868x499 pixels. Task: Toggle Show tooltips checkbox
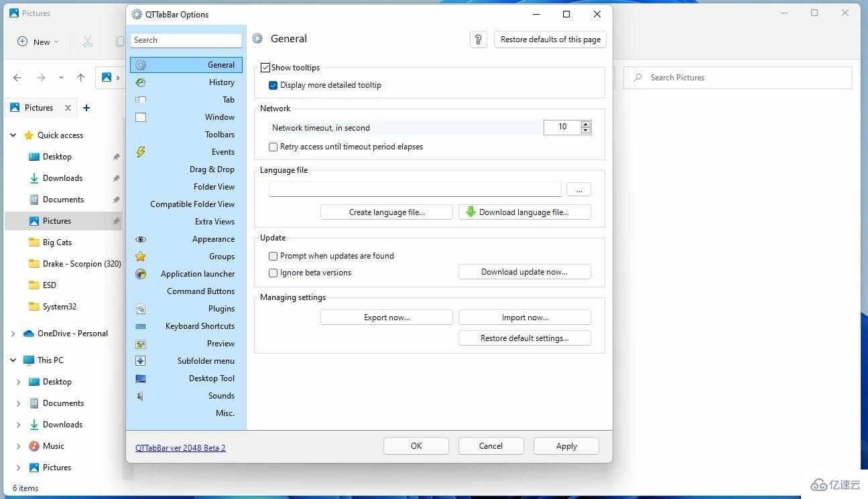pyautogui.click(x=265, y=68)
